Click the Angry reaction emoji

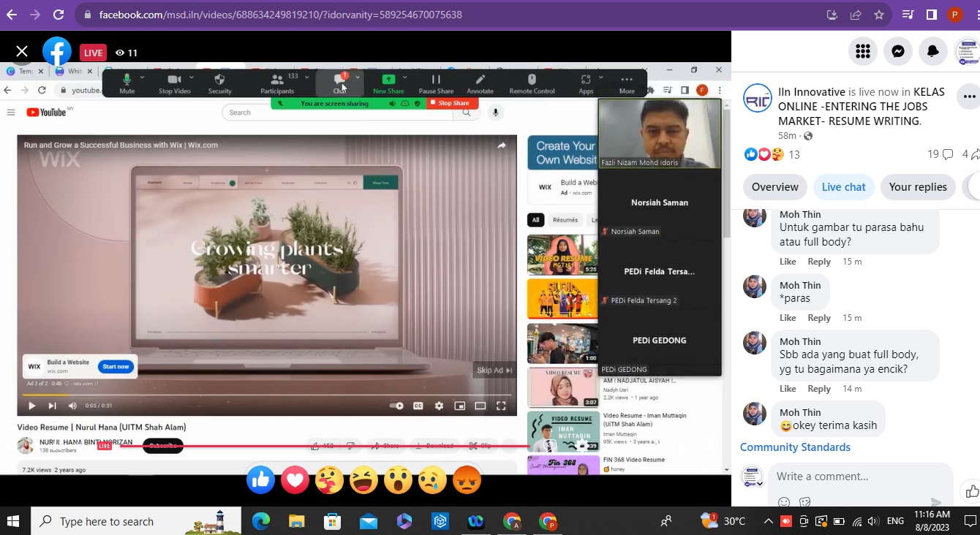467,480
